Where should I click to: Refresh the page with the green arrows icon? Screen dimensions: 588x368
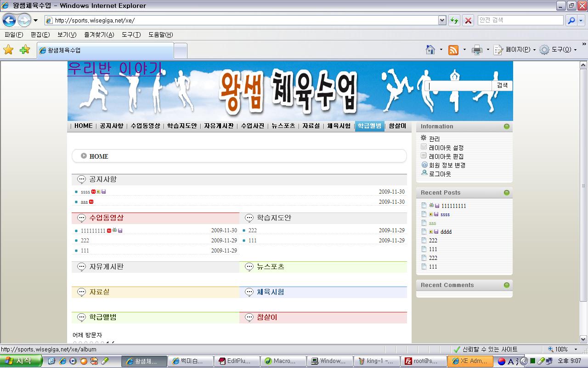click(454, 20)
